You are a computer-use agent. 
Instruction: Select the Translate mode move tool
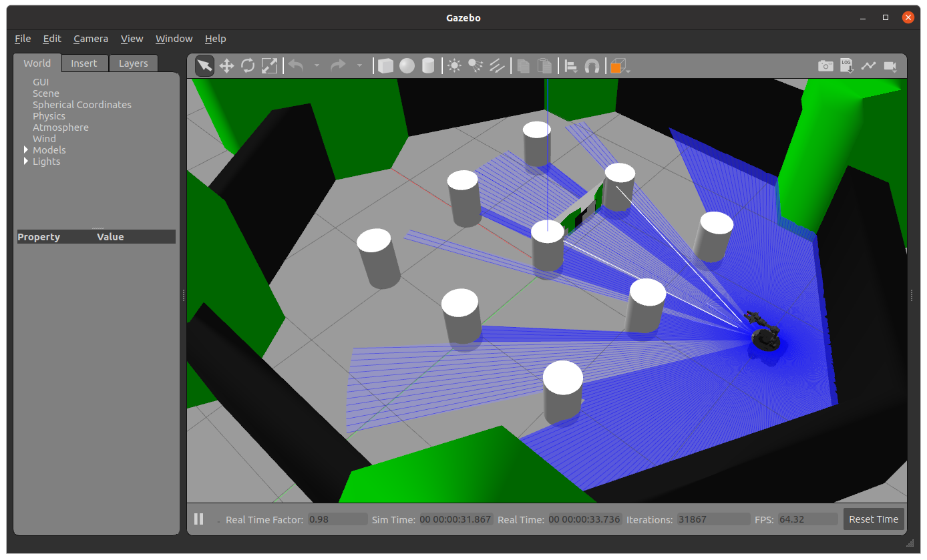coord(226,65)
